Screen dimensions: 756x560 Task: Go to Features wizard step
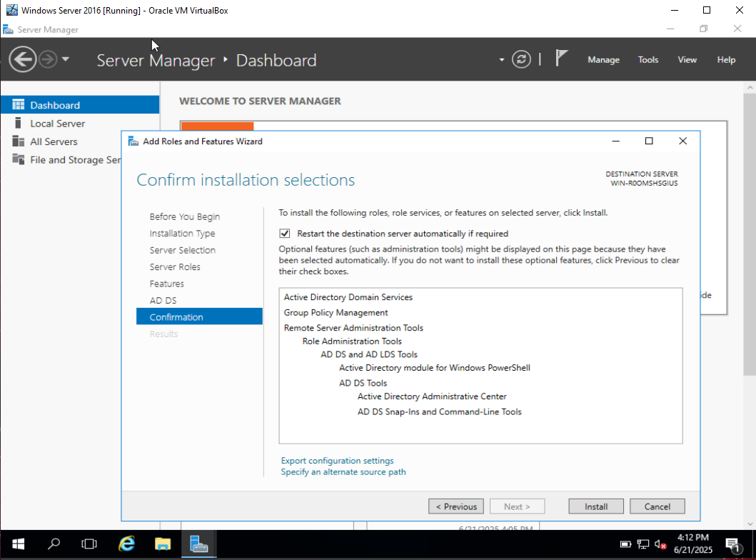point(166,284)
